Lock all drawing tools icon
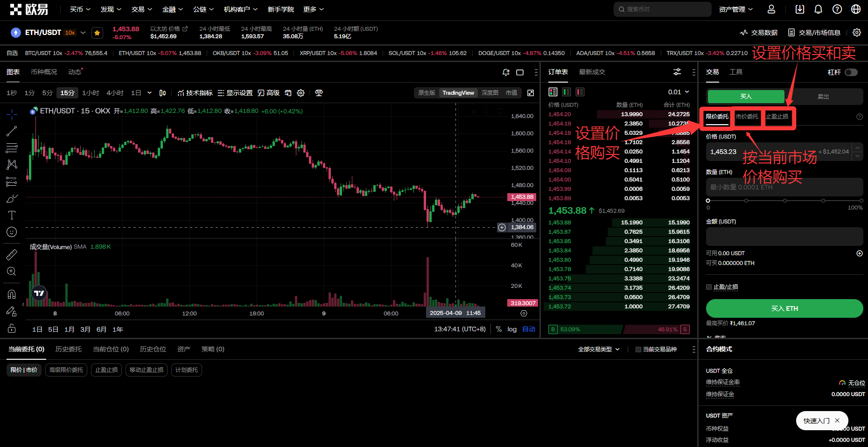The image size is (868, 447). tap(12, 328)
